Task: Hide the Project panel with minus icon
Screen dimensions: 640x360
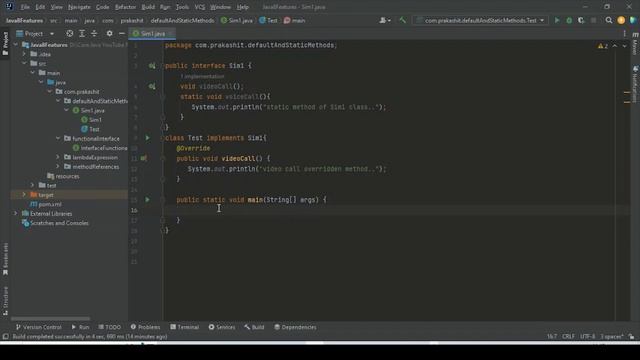Action: click(x=122, y=33)
